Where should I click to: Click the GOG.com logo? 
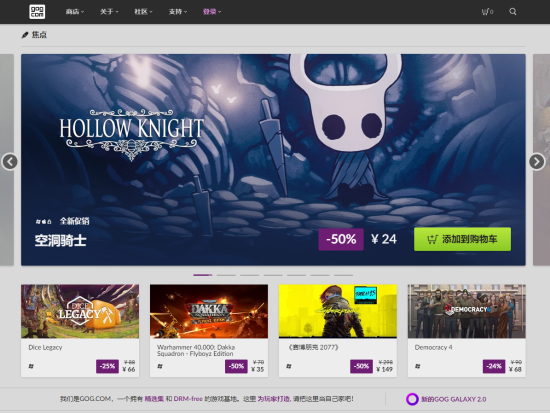coord(37,12)
